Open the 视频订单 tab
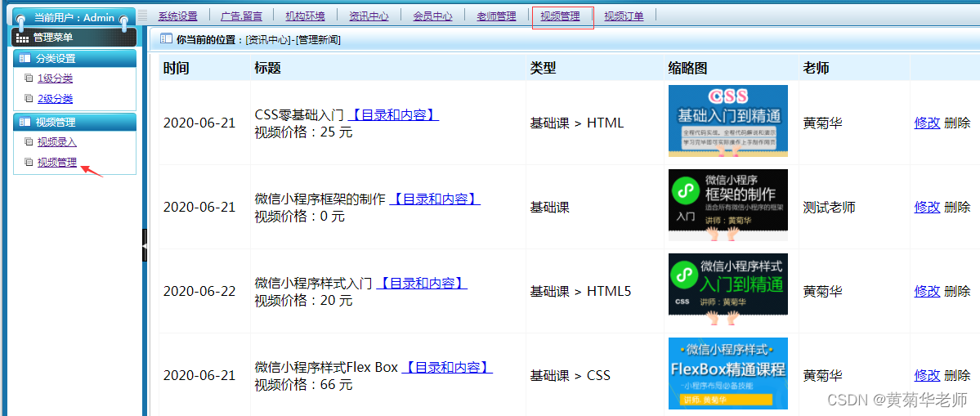980x416 pixels. click(x=624, y=16)
